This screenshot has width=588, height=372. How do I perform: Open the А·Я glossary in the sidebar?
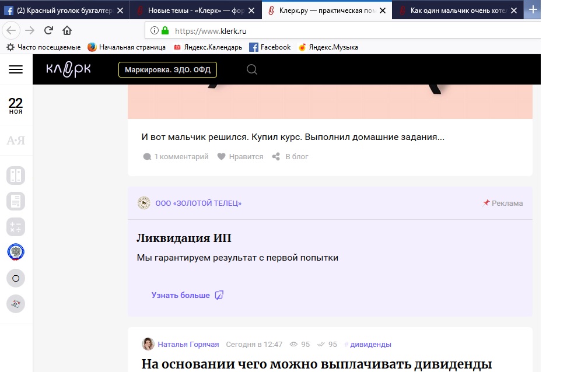coord(16,141)
